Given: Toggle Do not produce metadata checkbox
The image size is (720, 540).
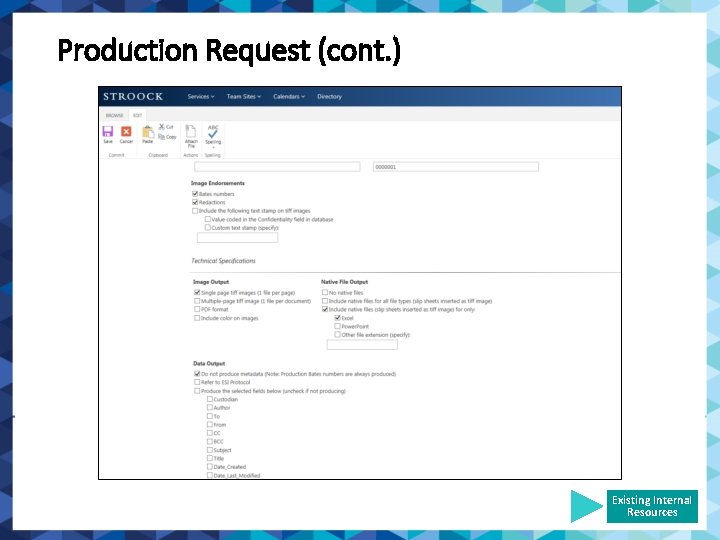Looking at the screenshot, I should 197,374.
